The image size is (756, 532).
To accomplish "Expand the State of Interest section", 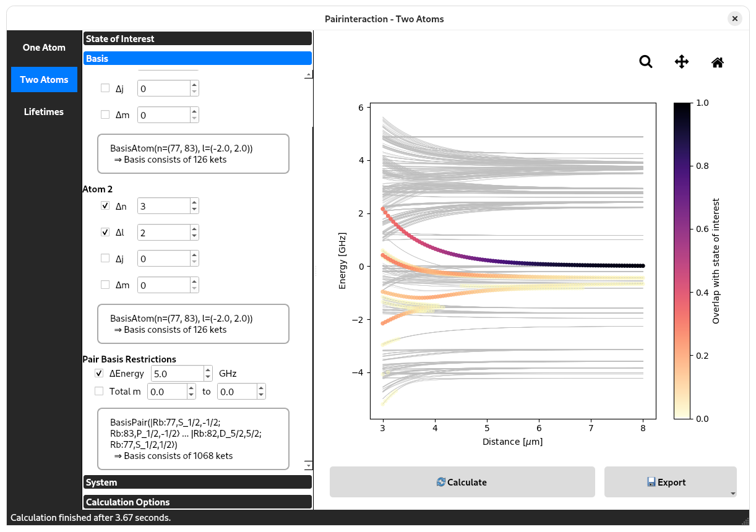I will point(197,39).
